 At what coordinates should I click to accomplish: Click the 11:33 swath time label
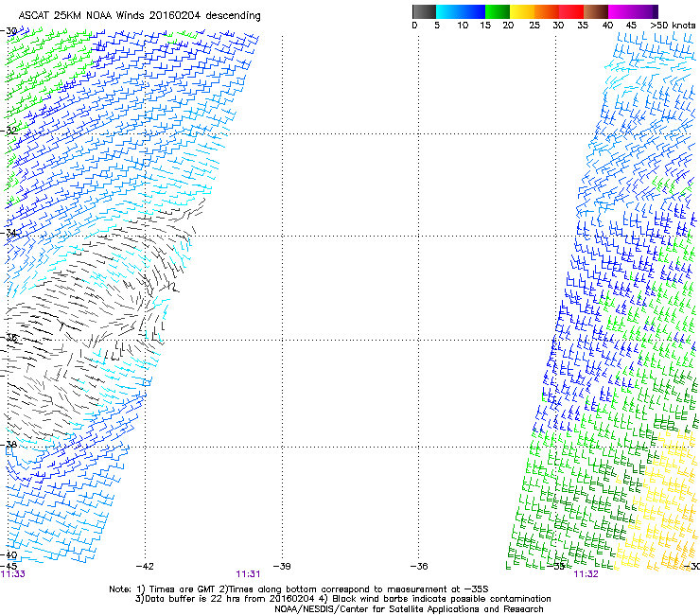(x=13, y=574)
